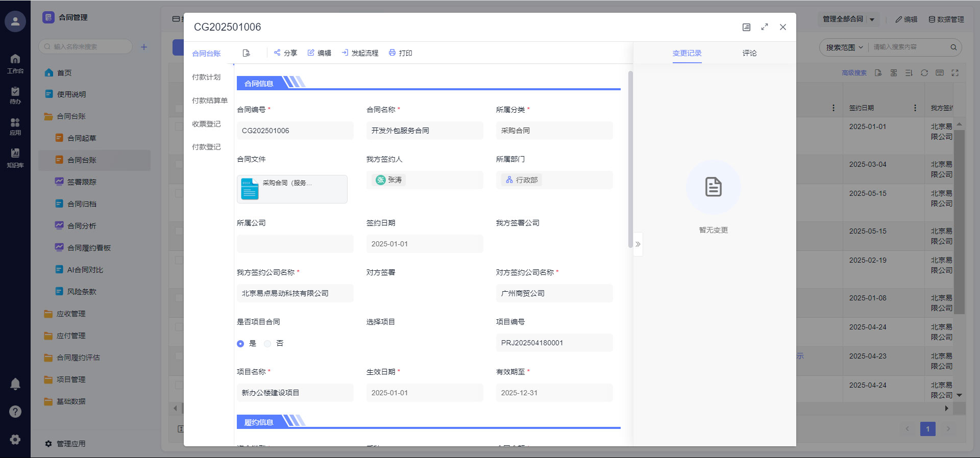Click the 编辑 button in modal toolbar
980x458 pixels.
point(319,53)
